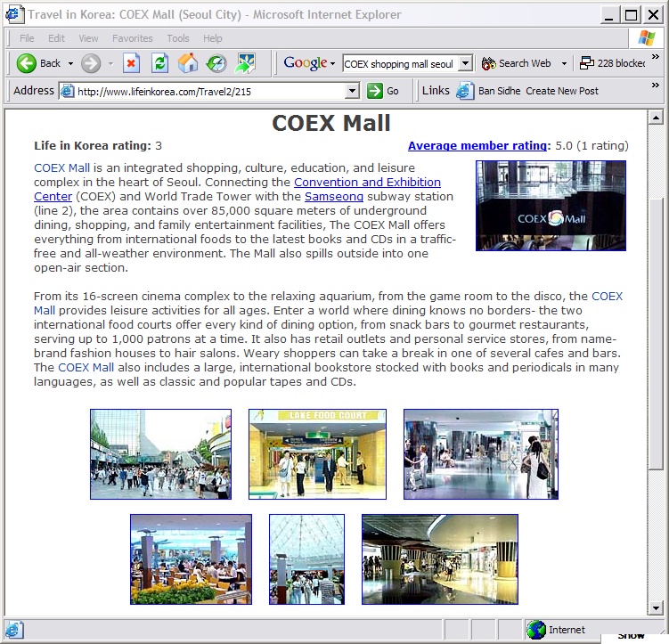Open the File menu
The image size is (669, 644).
(27, 38)
